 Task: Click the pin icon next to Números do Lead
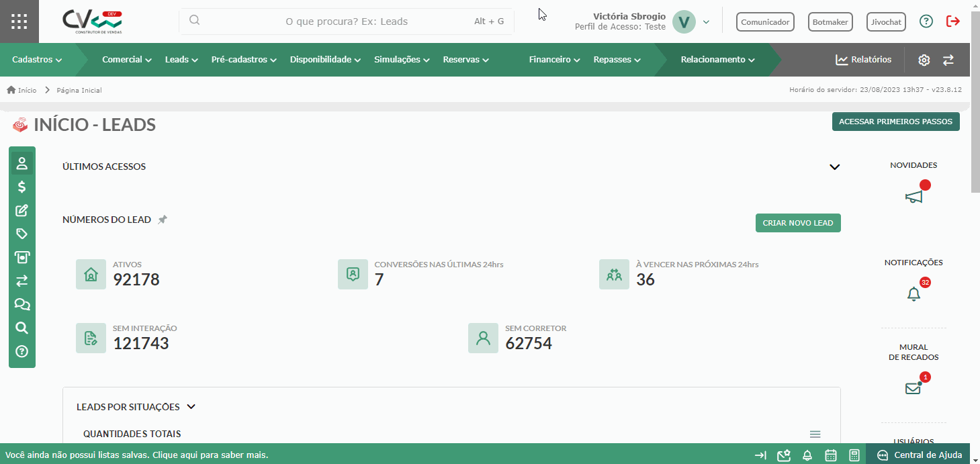click(163, 220)
